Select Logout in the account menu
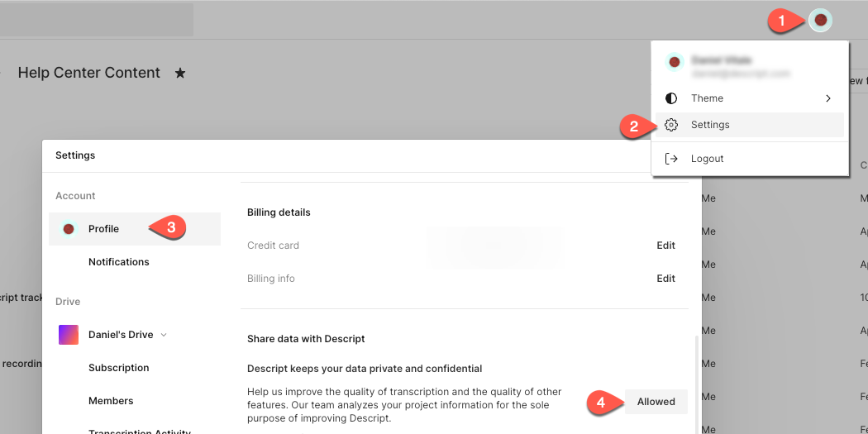This screenshot has width=868, height=434. point(707,159)
